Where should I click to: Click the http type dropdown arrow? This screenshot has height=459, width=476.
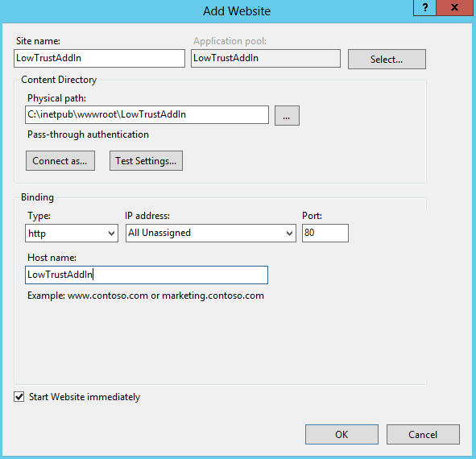111,234
